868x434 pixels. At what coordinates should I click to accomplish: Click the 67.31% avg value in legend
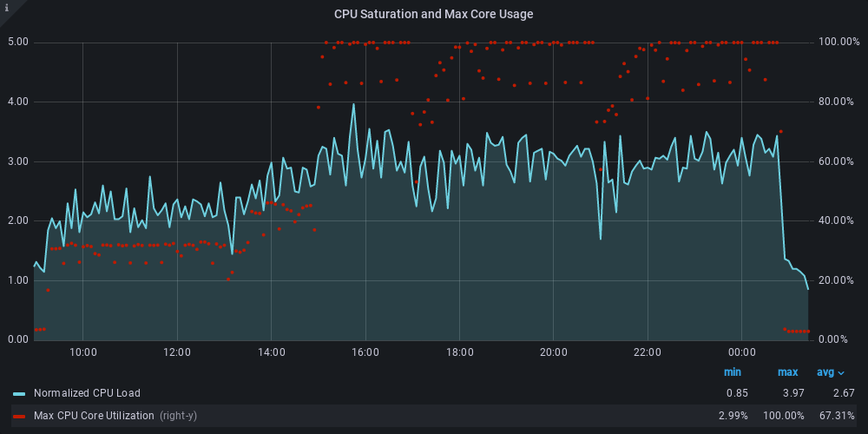pyautogui.click(x=837, y=416)
